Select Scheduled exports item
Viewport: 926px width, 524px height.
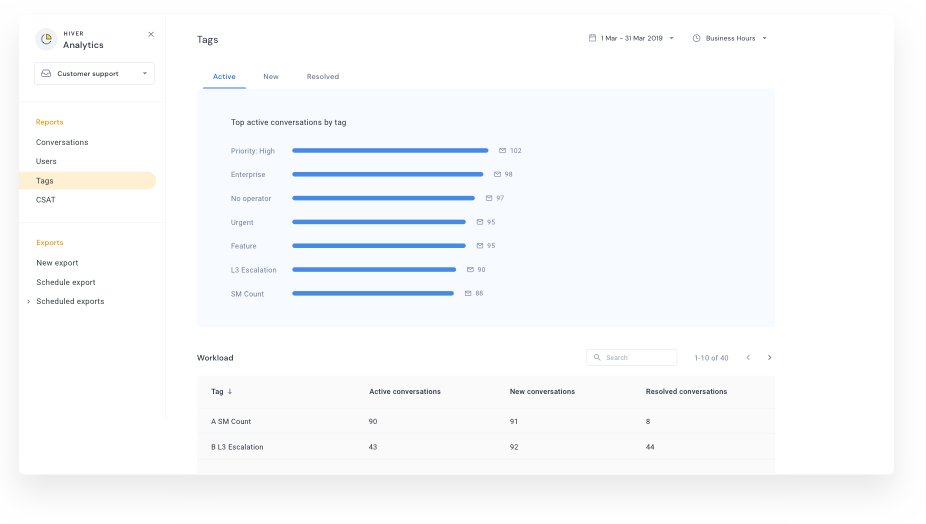pos(70,301)
